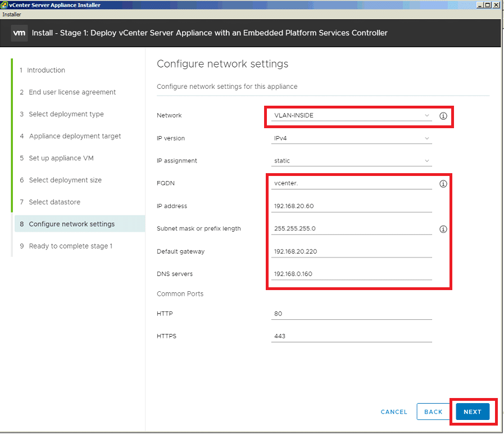Viewport: 504px width, 434px height.
Task: Select step 9 Ready to complete stage 1
Action: pos(66,246)
